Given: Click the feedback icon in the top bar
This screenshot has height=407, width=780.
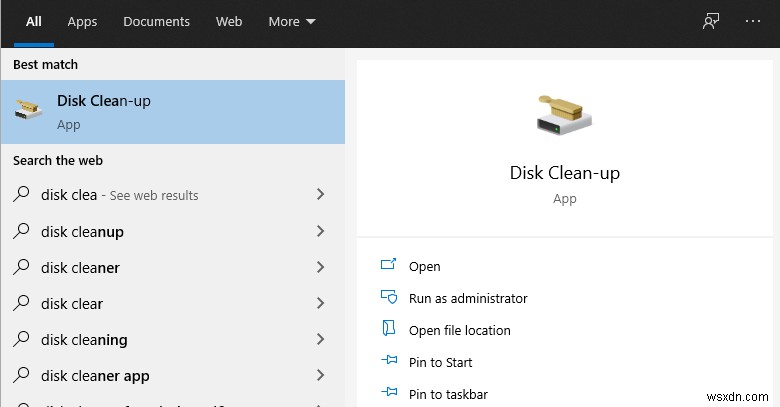Looking at the screenshot, I should tap(711, 21).
